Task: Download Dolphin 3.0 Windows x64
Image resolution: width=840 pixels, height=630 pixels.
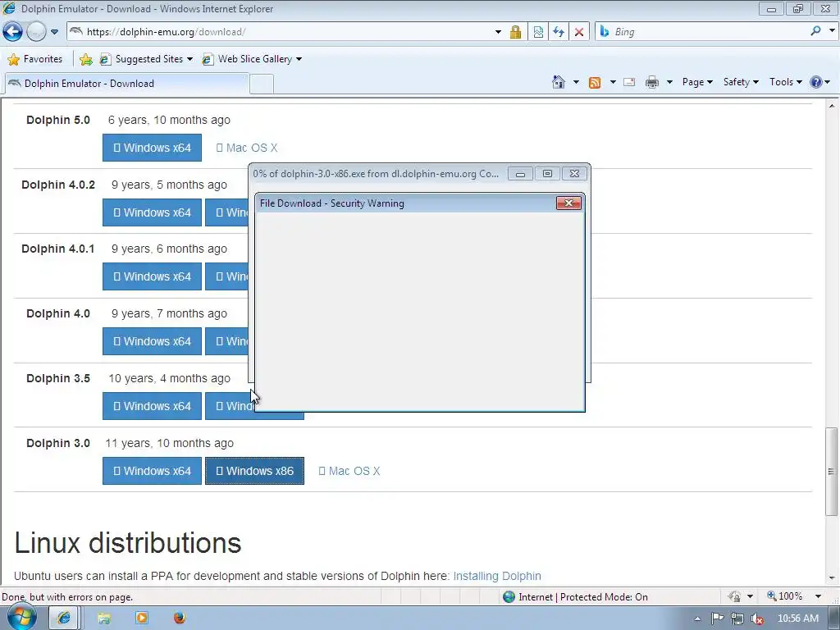Action: point(152,471)
